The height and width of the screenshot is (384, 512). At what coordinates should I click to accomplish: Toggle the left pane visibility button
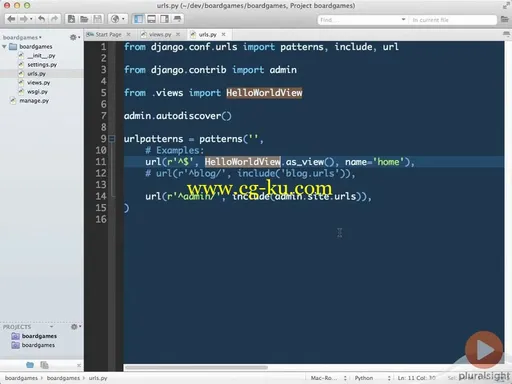138,19
